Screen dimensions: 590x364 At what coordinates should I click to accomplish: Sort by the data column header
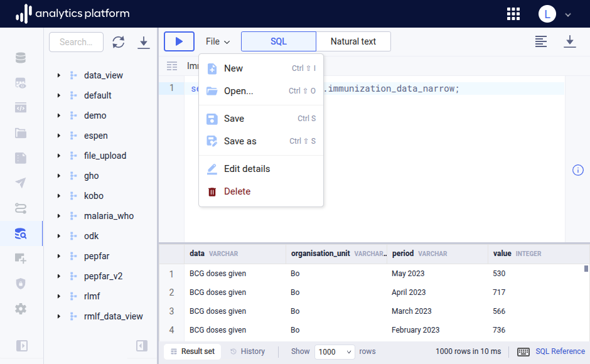(x=235, y=254)
